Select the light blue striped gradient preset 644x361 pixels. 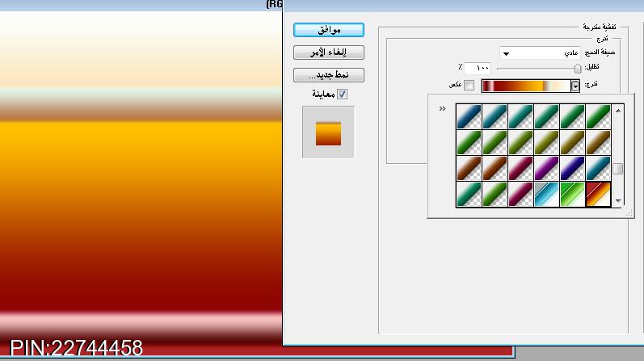pos(546,194)
